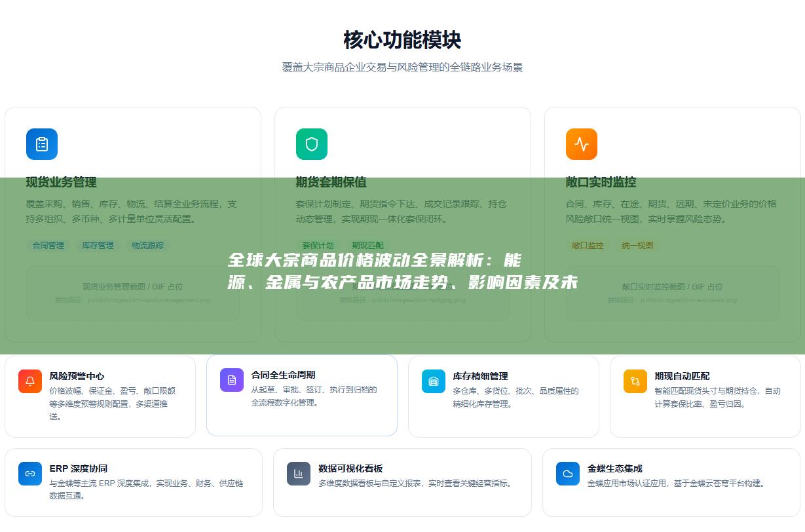Click the bar chart icon for 数据可视化看板
Screen dimensions: 805x532
click(x=299, y=474)
